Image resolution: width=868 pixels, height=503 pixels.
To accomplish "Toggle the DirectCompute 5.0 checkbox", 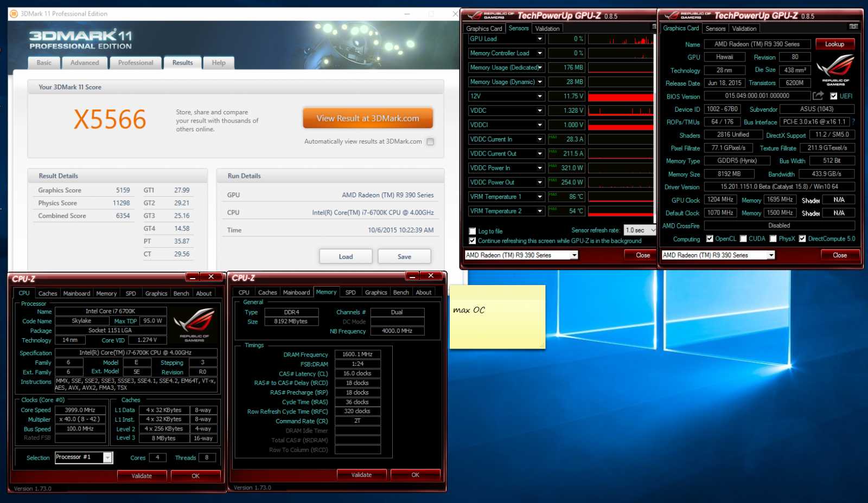I will pyautogui.click(x=802, y=238).
